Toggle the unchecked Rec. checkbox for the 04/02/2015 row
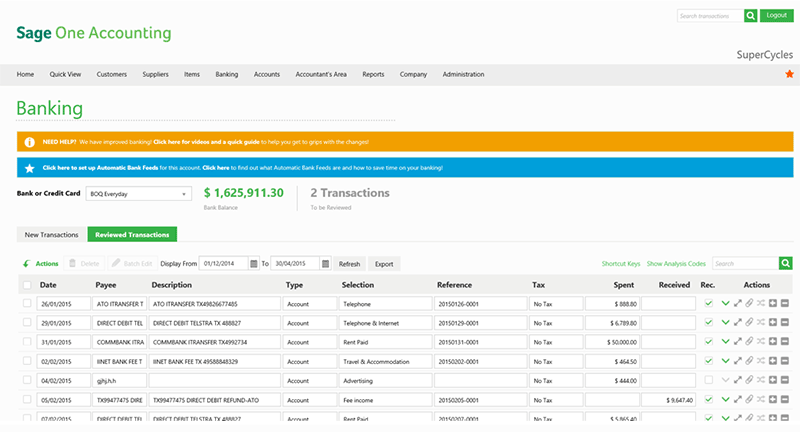 708,380
